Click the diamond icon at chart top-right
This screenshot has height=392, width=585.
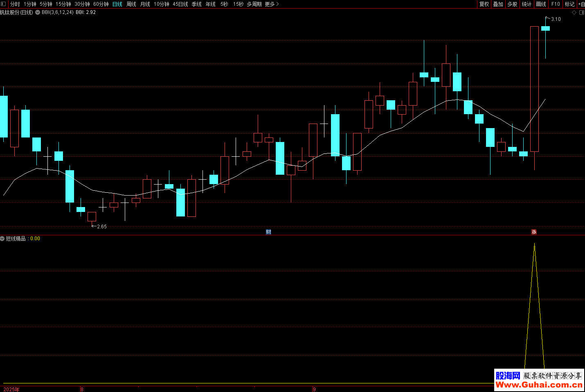(x=574, y=13)
